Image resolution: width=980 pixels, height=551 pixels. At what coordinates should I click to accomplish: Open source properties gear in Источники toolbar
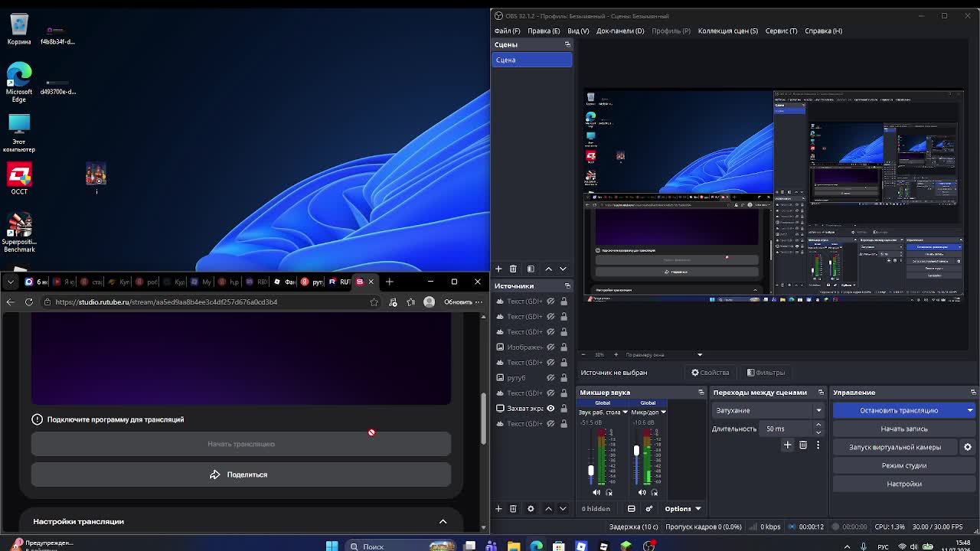click(x=531, y=508)
